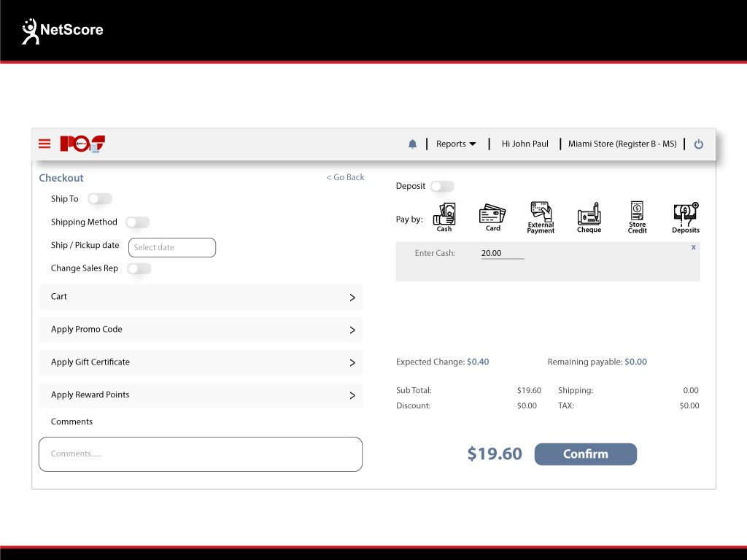Switch on the Deposit toggle
747x560 pixels.
click(442, 187)
